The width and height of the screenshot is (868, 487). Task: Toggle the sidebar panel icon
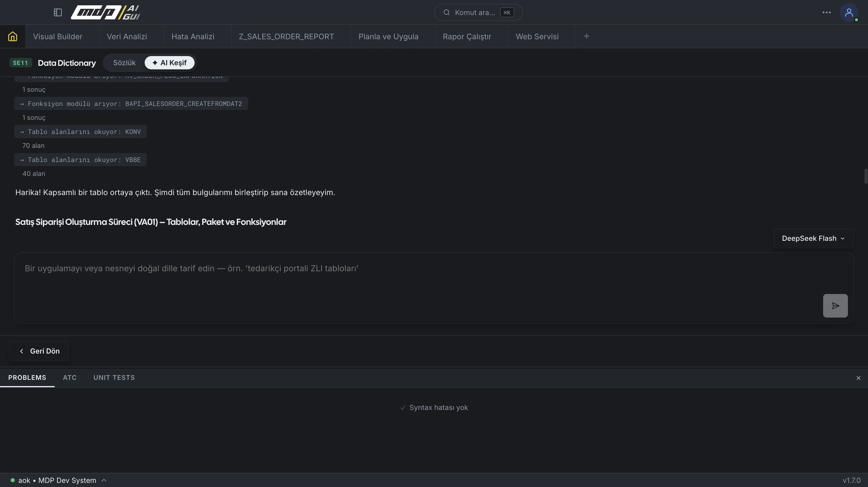pyautogui.click(x=58, y=12)
